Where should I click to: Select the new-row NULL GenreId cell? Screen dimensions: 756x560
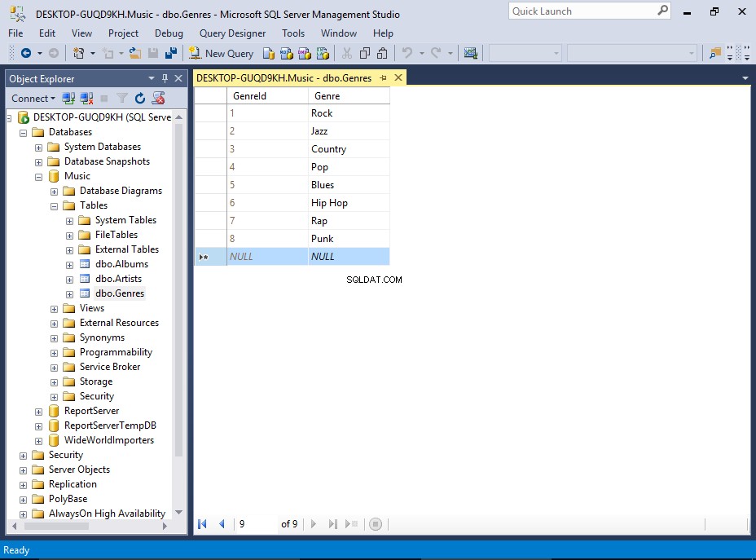[x=267, y=257]
